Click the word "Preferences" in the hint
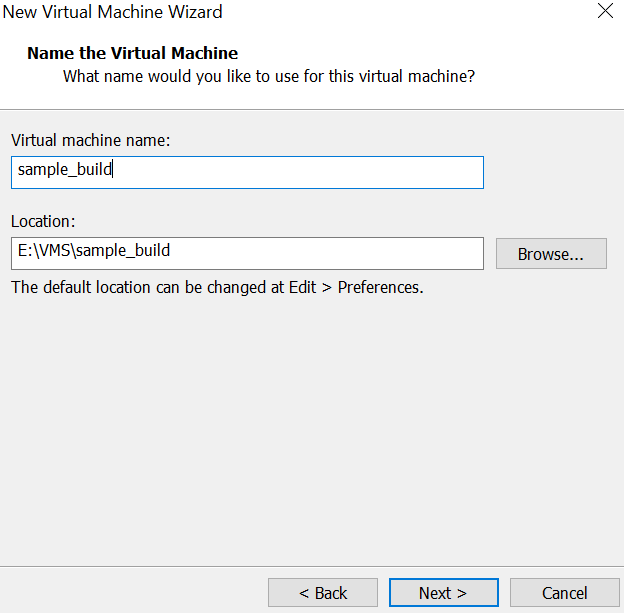Image resolution: width=624 pixels, height=613 pixels. (380, 288)
